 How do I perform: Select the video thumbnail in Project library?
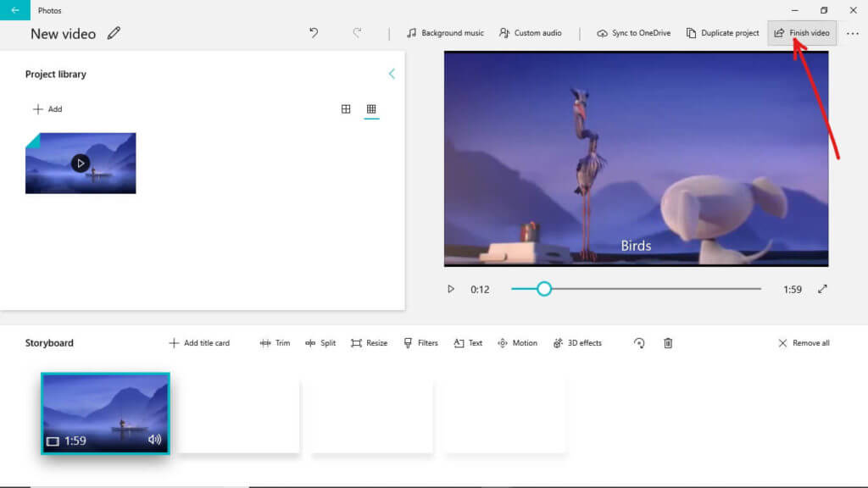click(x=81, y=164)
